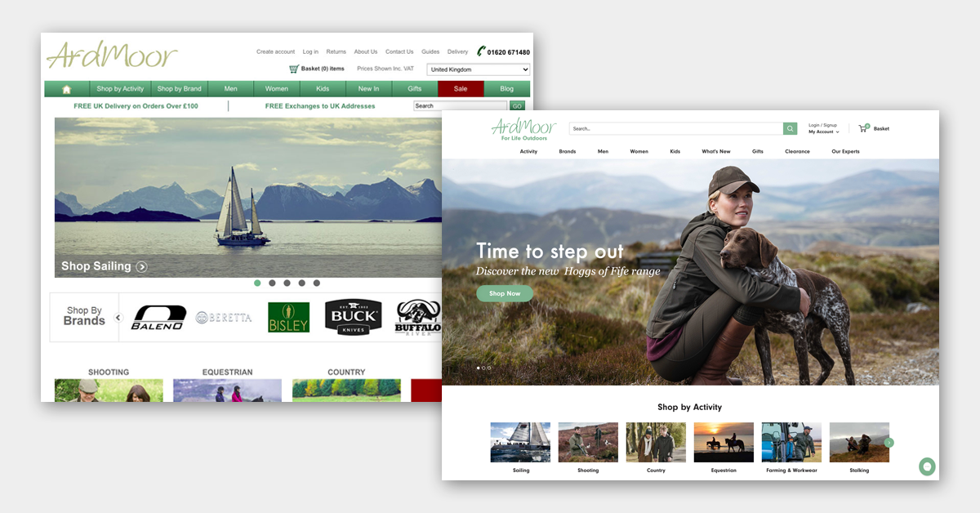Select the Sale tab in green navigation
Image resolution: width=980 pixels, height=513 pixels.
click(x=460, y=88)
